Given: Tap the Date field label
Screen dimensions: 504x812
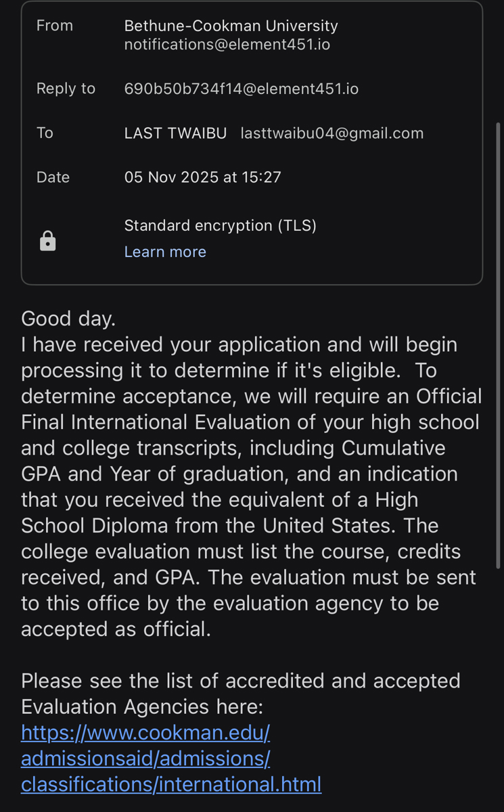Looking at the screenshot, I should (x=53, y=177).
